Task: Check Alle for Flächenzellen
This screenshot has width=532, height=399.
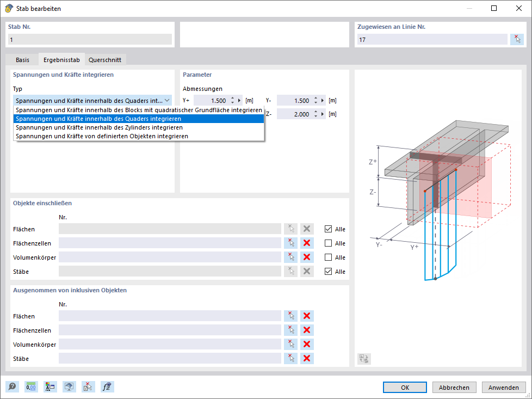Action: point(328,243)
